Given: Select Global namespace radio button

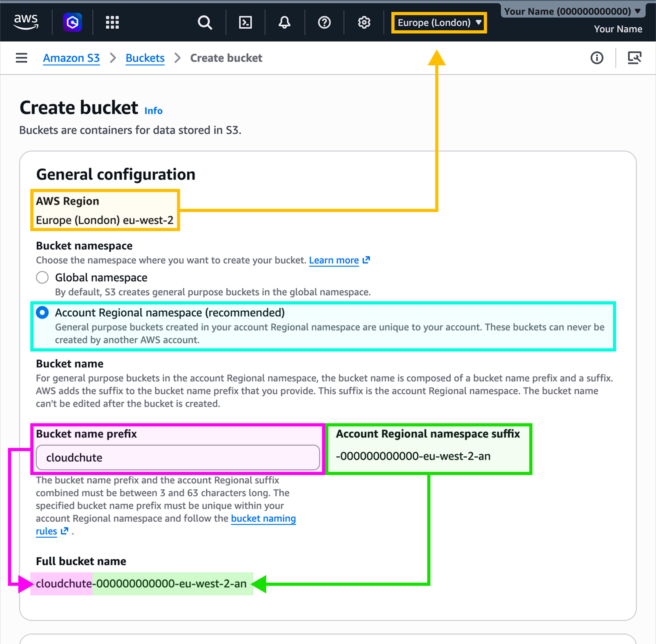Looking at the screenshot, I should click(42, 277).
